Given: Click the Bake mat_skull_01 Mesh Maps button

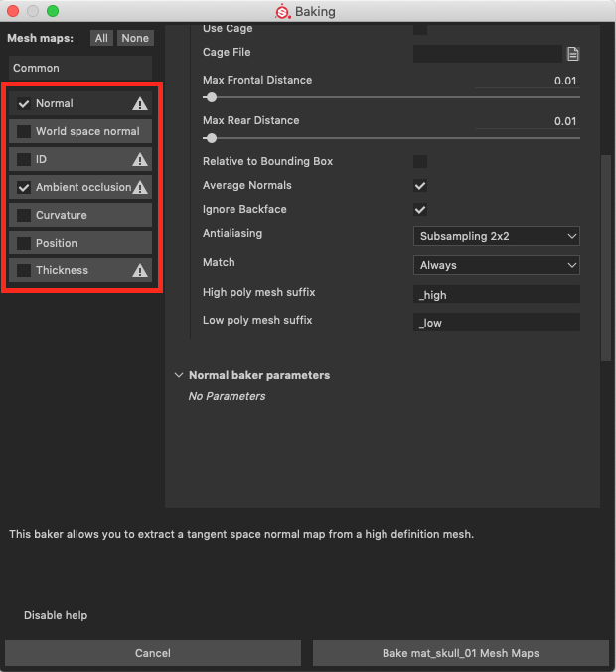Looking at the screenshot, I should tap(460, 653).
